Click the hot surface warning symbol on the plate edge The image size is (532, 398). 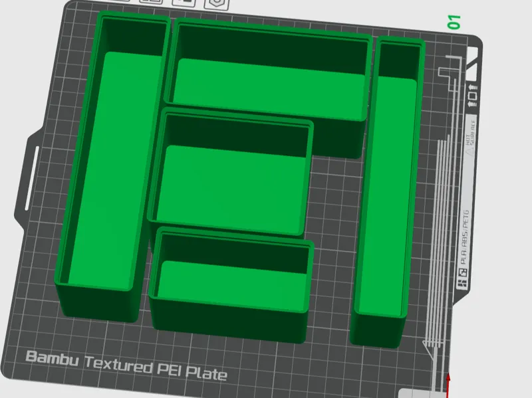click(470, 152)
